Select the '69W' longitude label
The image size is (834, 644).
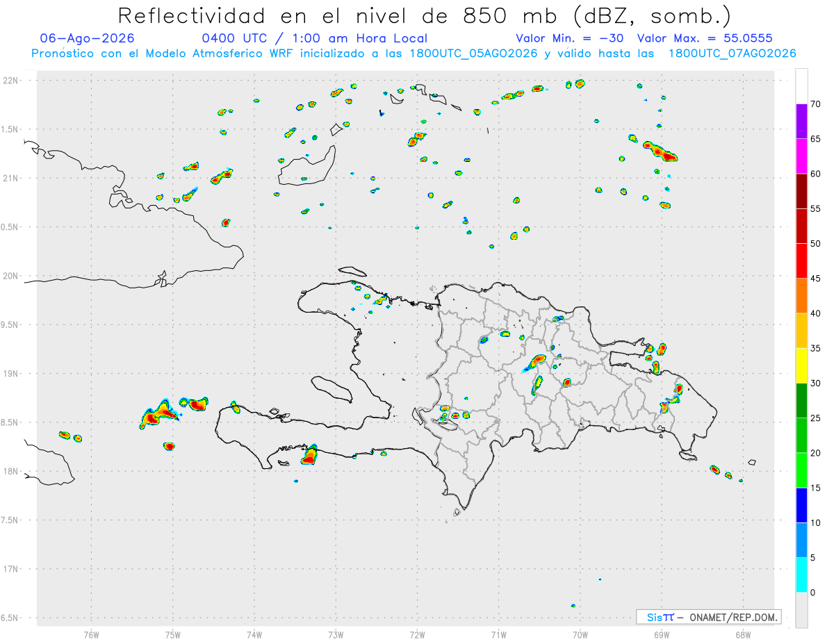pyautogui.click(x=662, y=634)
